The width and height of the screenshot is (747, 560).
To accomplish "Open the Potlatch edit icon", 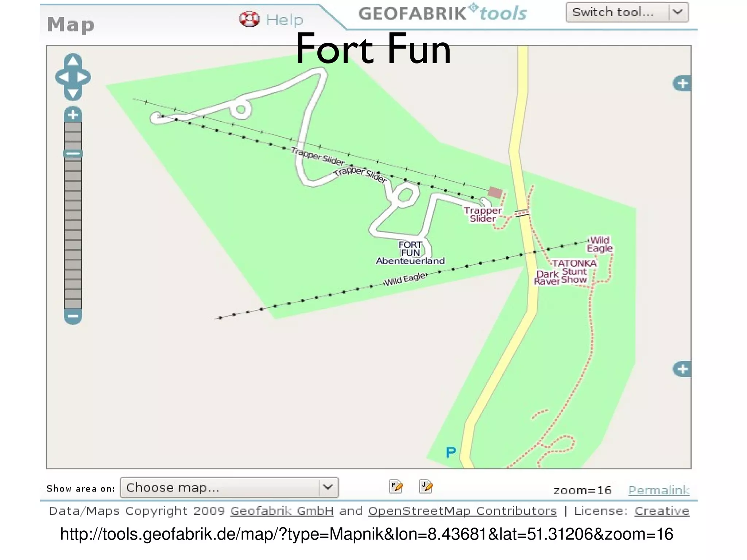I will tap(396, 486).
